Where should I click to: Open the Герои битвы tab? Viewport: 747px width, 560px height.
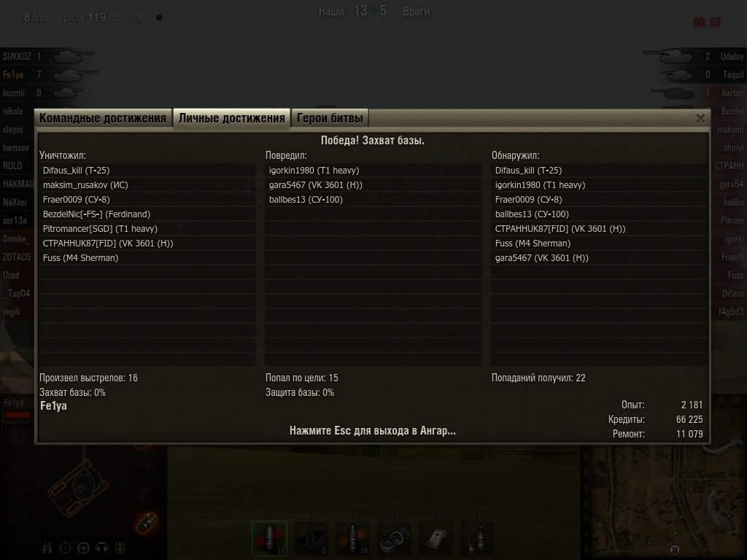(330, 118)
